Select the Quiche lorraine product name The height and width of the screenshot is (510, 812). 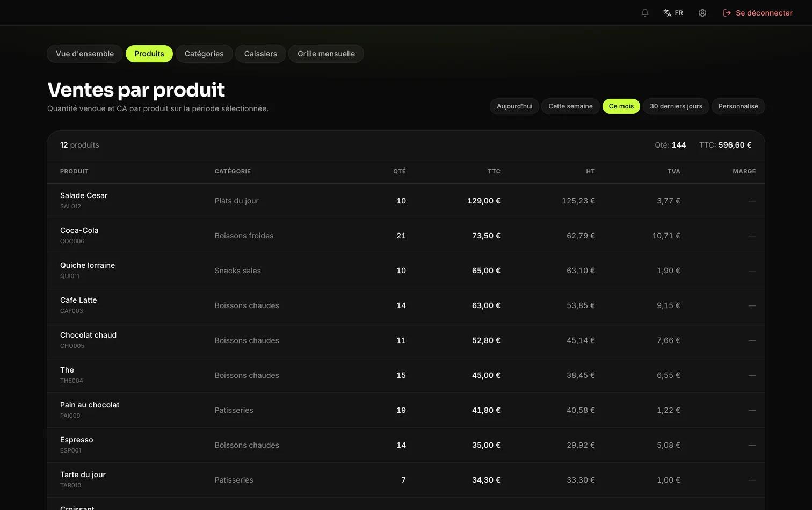coord(88,265)
